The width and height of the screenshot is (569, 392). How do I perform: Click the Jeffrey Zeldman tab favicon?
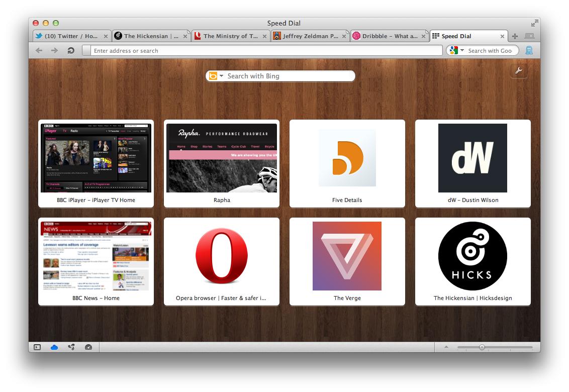click(x=277, y=36)
